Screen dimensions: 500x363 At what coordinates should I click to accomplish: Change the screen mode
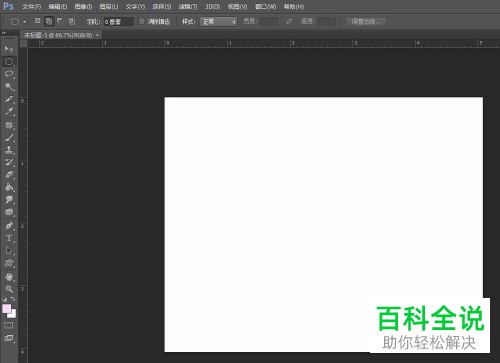point(9,338)
